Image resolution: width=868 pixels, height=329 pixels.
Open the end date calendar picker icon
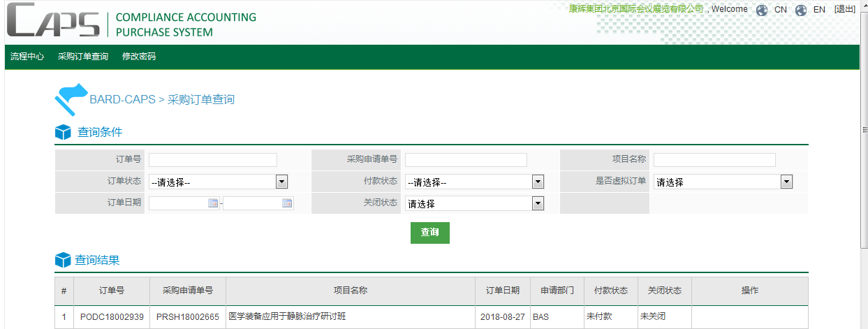tap(286, 203)
